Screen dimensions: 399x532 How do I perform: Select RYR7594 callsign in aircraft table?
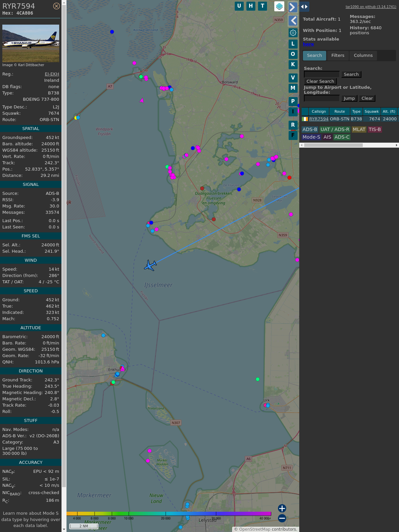point(319,119)
